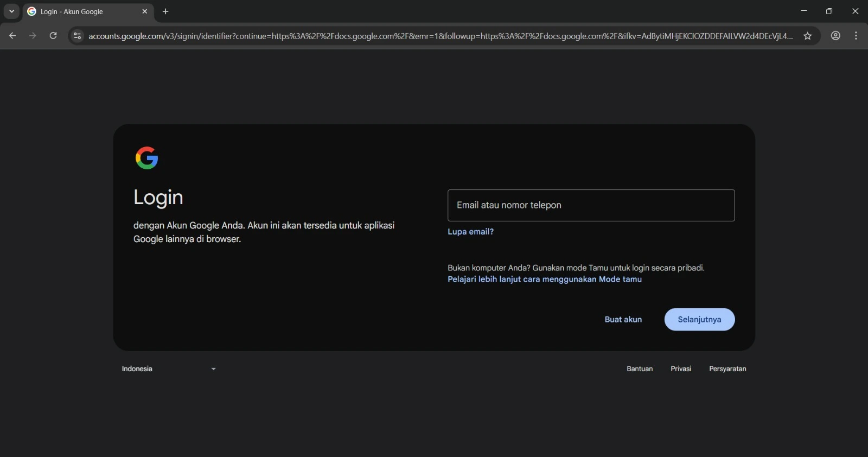Open Chrome's three-dot menu

(x=856, y=36)
